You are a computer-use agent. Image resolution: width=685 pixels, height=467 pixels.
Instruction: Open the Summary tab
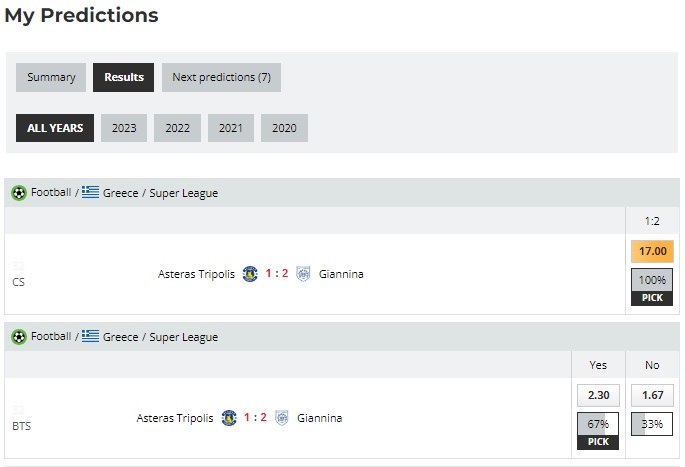tap(51, 77)
